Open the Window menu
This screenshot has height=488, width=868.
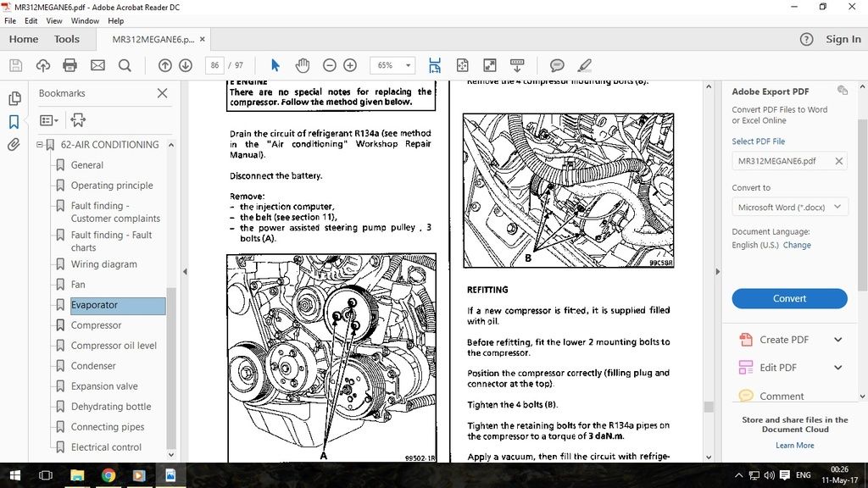(85, 21)
